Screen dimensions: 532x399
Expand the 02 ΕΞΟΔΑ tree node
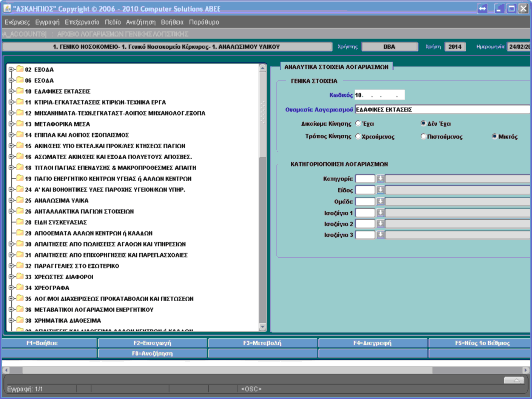11,69
